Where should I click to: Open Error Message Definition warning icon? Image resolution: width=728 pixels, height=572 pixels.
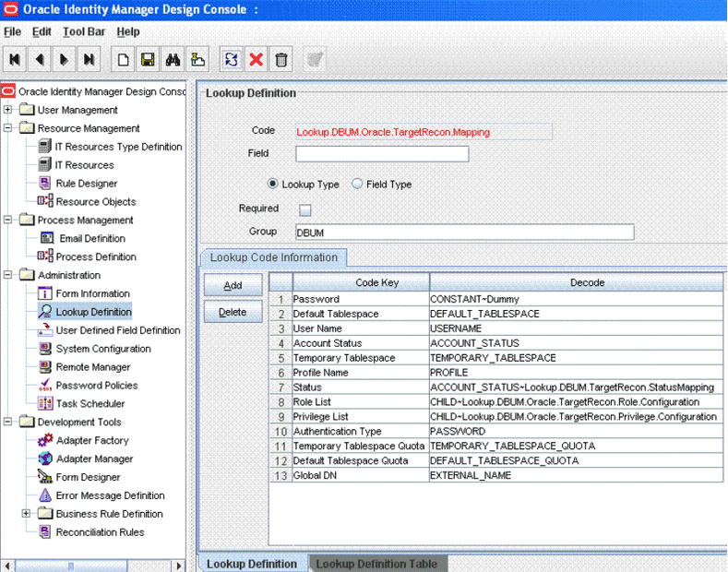45,495
